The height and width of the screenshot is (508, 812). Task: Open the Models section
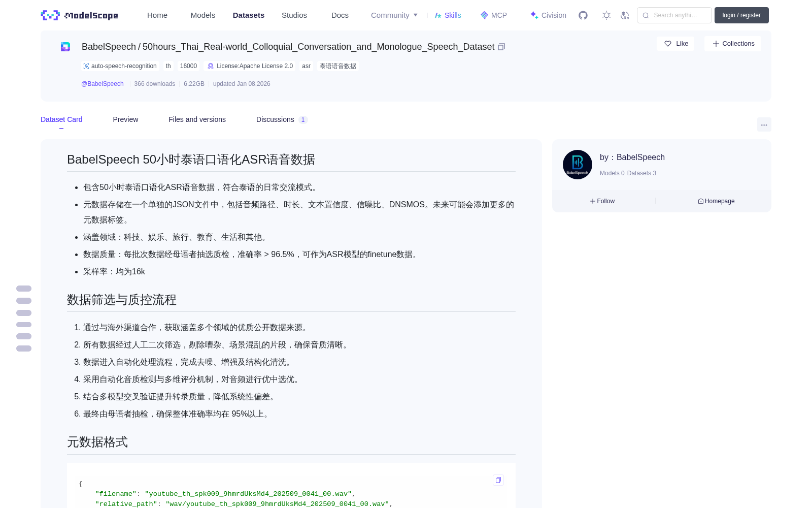(x=203, y=15)
